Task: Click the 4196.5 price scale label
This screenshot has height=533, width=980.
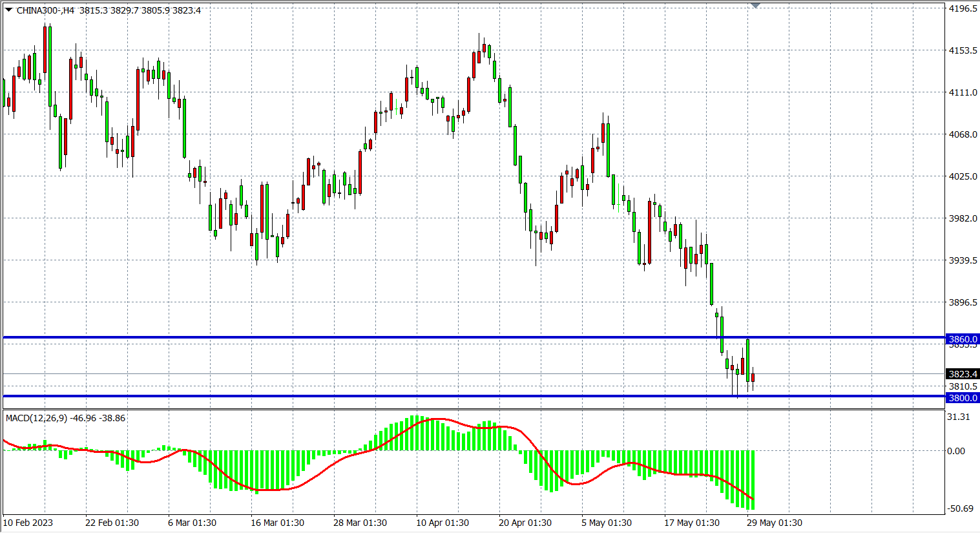Action: tap(962, 8)
